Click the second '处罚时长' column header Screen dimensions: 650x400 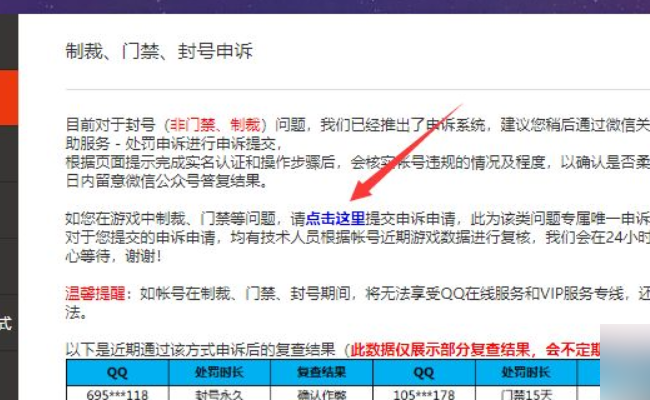[x=529, y=372]
